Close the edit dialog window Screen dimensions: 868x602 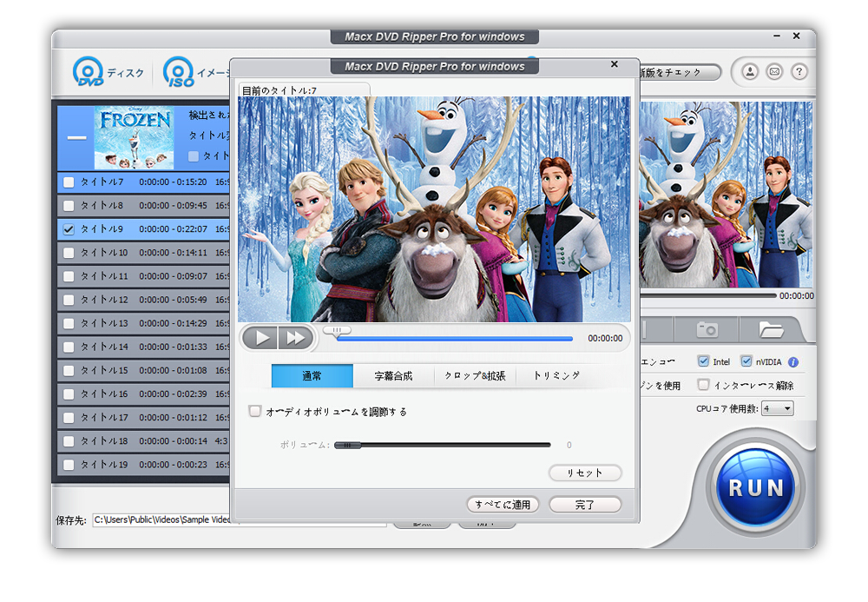tap(615, 64)
